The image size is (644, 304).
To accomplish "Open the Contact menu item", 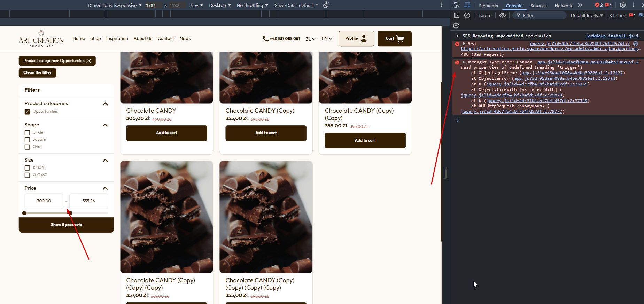I will click(166, 38).
